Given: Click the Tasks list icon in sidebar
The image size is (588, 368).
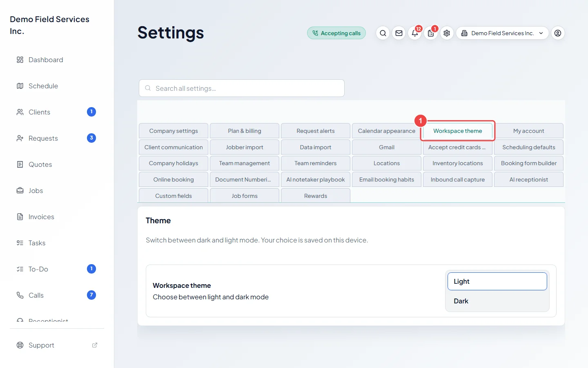Looking at the screenshot, I should (x=20, y=243).
